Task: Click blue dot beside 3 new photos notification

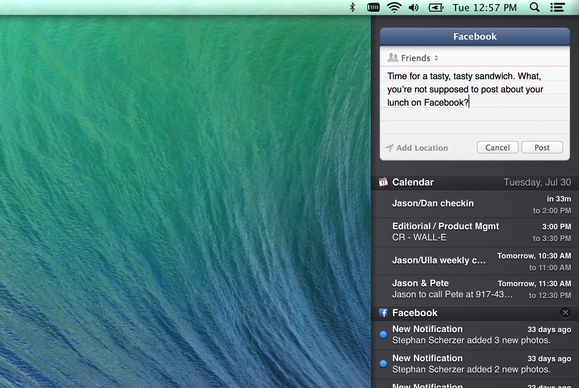Action: tap(383, 334)
